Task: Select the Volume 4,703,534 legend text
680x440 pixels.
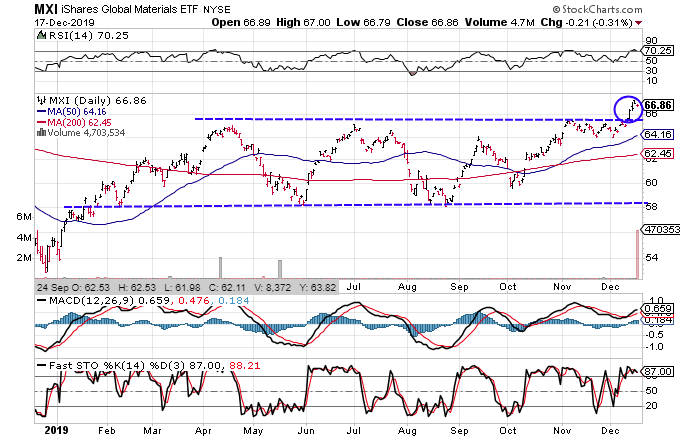Action: [86, 133]
